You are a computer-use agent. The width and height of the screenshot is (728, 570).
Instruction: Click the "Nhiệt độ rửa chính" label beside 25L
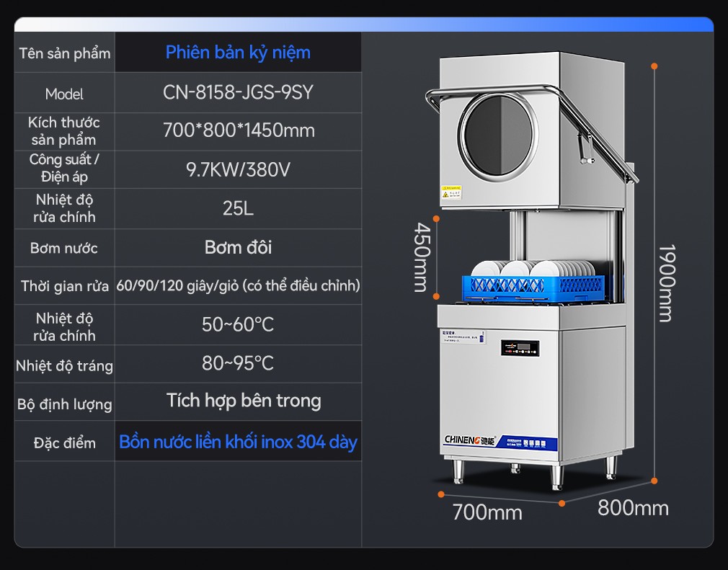pyautogui.click(x=64, y=208)
